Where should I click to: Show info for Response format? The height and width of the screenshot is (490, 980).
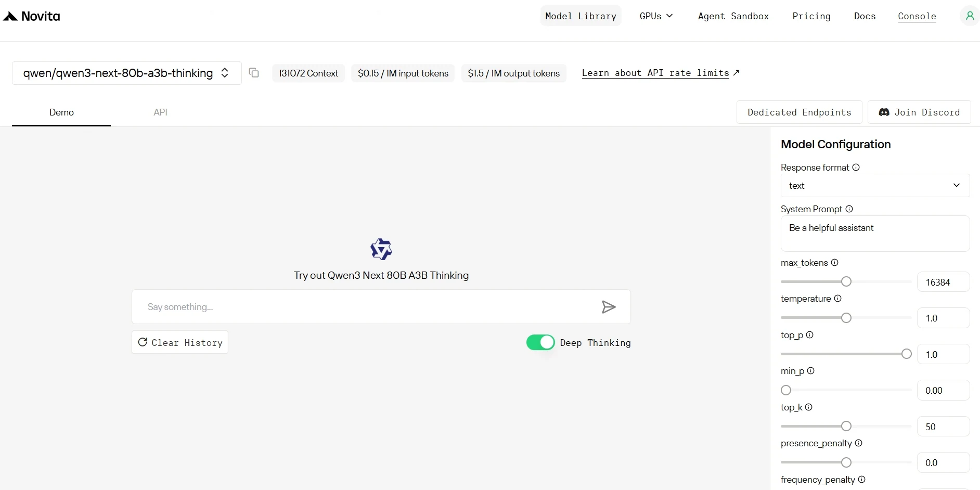pos(856,167)
